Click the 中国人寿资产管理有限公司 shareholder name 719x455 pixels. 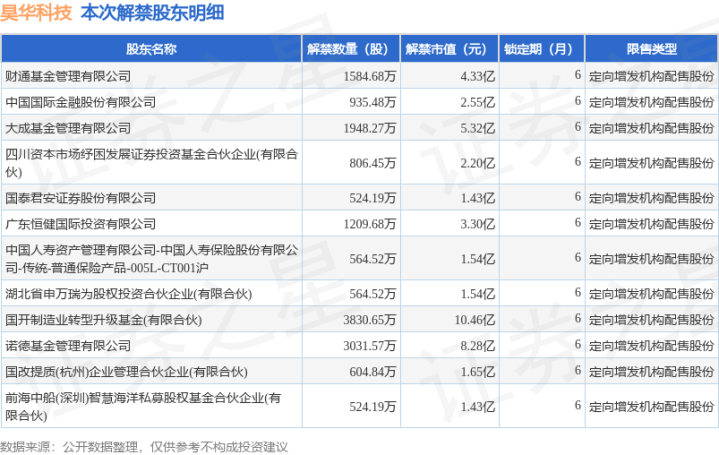(151, 259)
